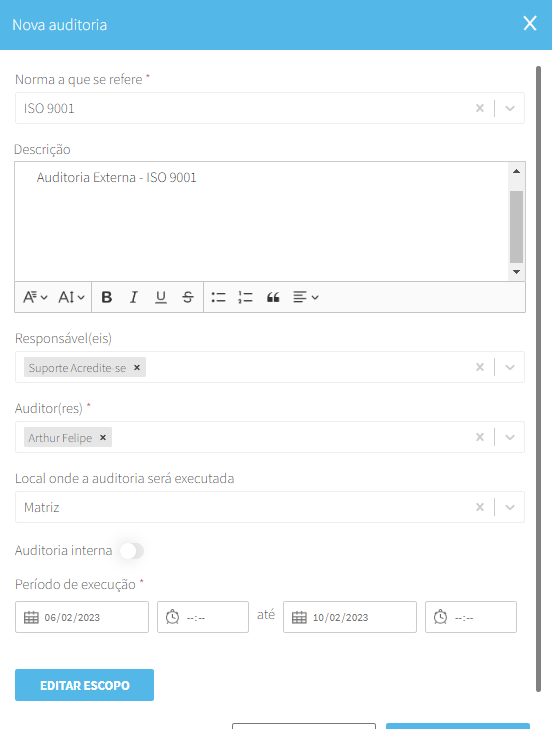This screenshot has width=552, height=730.
Task: Apply bold formatting in description editor
Action: [107, 297]
